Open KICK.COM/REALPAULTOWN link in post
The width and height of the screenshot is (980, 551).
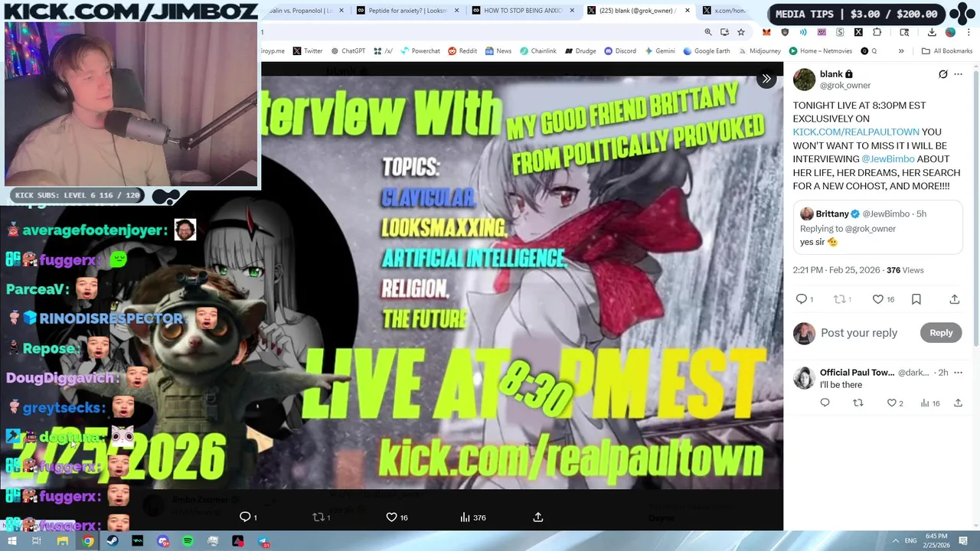(x=855, y=132)
